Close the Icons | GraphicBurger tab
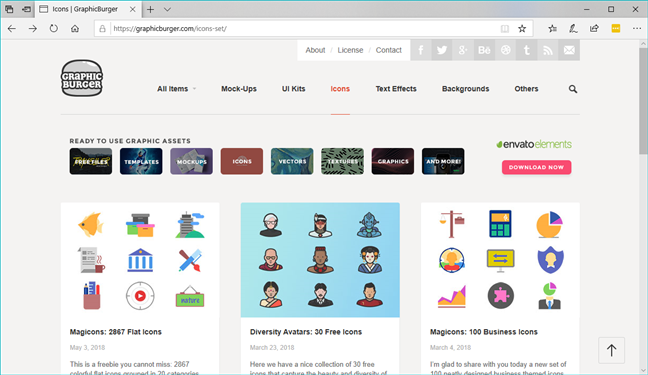This screenshot has width=648, height=375. 133,9
